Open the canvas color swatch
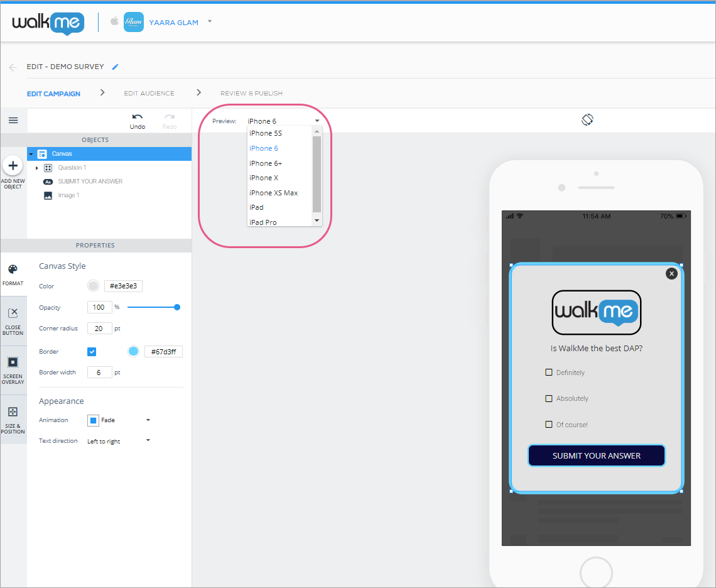This screenshot has height=588, width=716. pyautogui.click(x=93, y=286)
